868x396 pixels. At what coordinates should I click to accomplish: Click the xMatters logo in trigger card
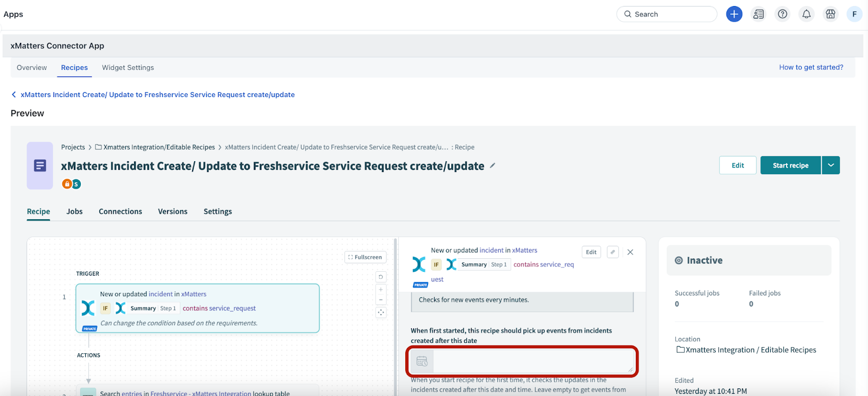pyautogui.click(x=88, y=308)
